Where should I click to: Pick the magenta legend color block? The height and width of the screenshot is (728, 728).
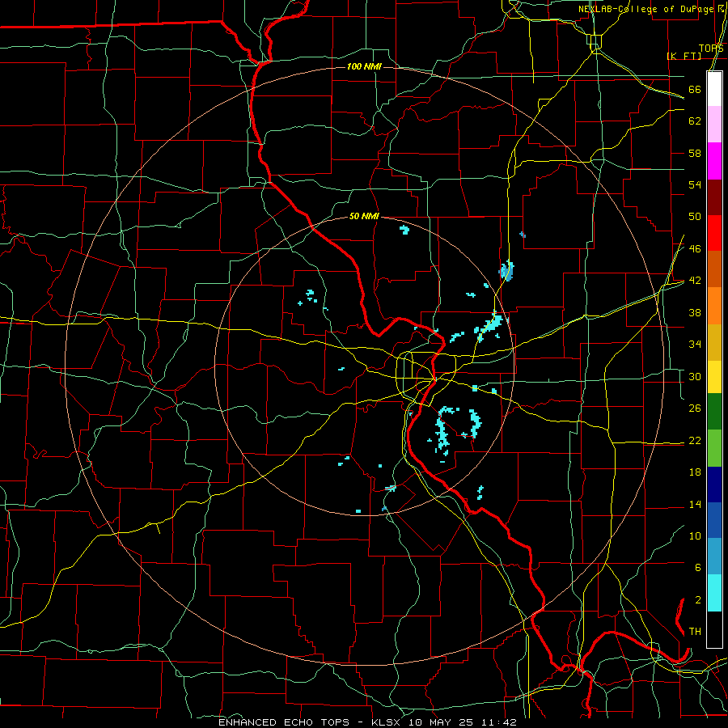(714, 161)
